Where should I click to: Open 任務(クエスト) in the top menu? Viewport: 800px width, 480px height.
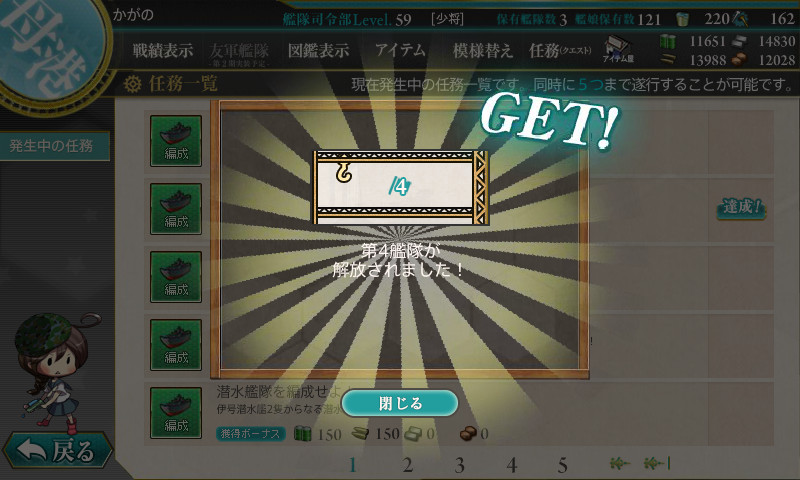pos(560,50)
